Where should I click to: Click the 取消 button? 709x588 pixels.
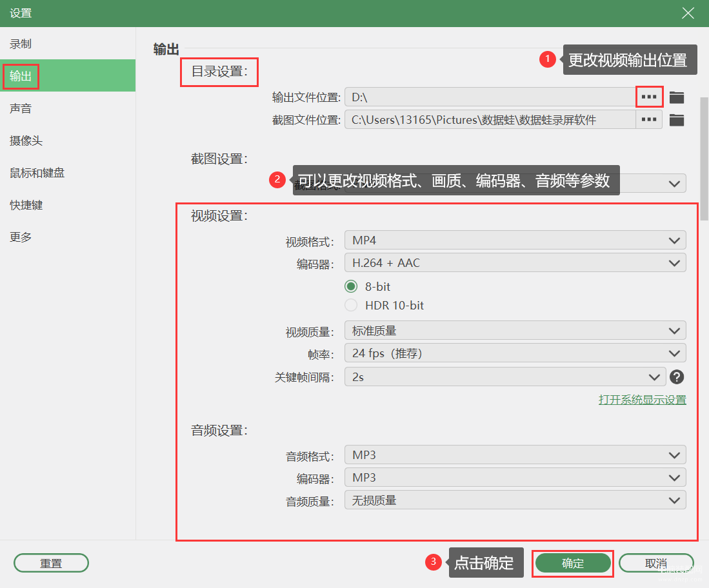tap(656, 563)
